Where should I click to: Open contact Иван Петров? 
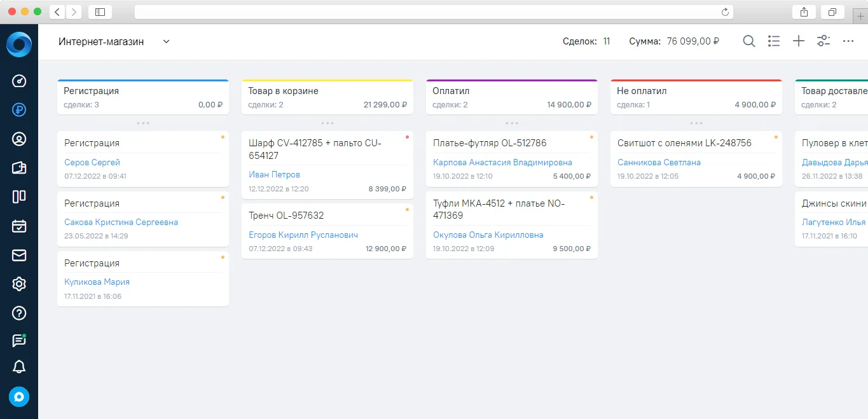pos(275,174)
